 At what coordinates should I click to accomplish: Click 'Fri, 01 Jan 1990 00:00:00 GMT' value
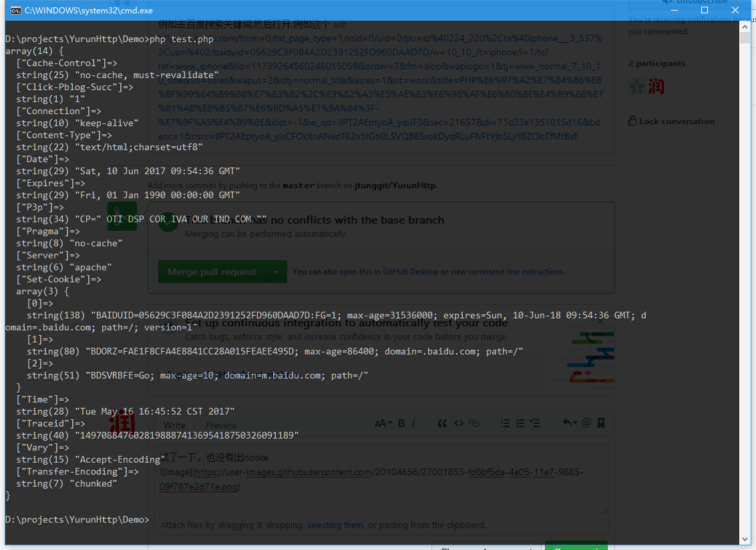click(157, 195)
